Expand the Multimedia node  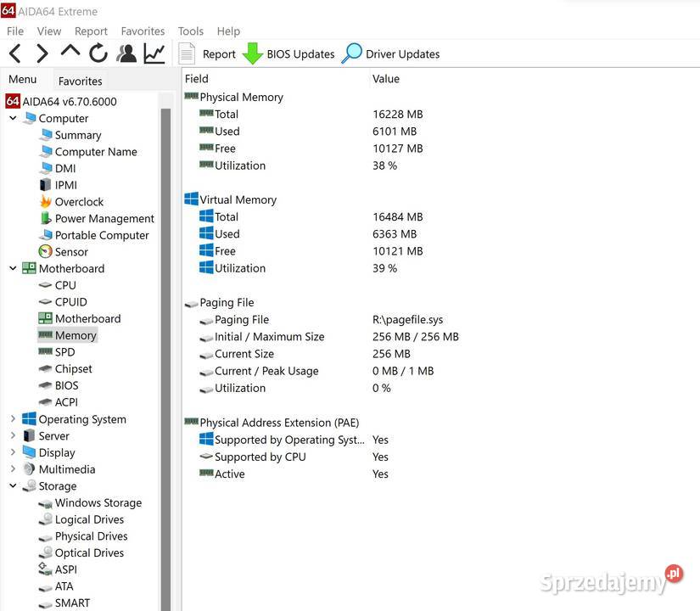click(13, 469)
